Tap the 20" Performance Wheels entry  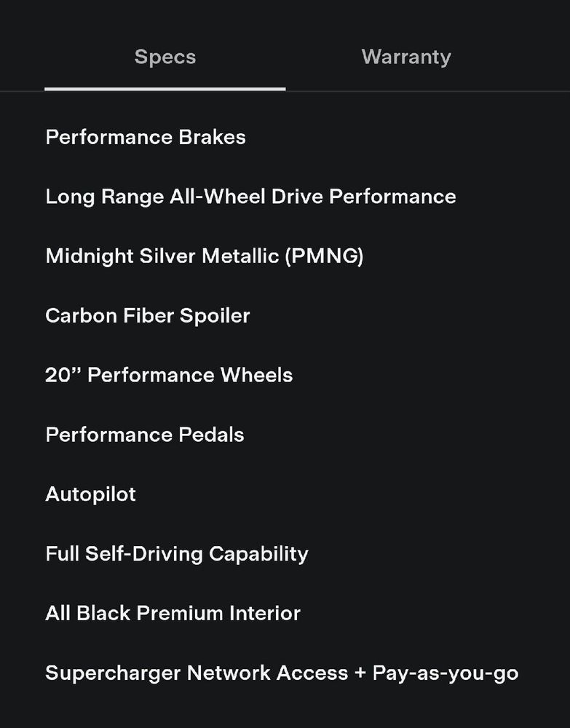pos(169,375)
